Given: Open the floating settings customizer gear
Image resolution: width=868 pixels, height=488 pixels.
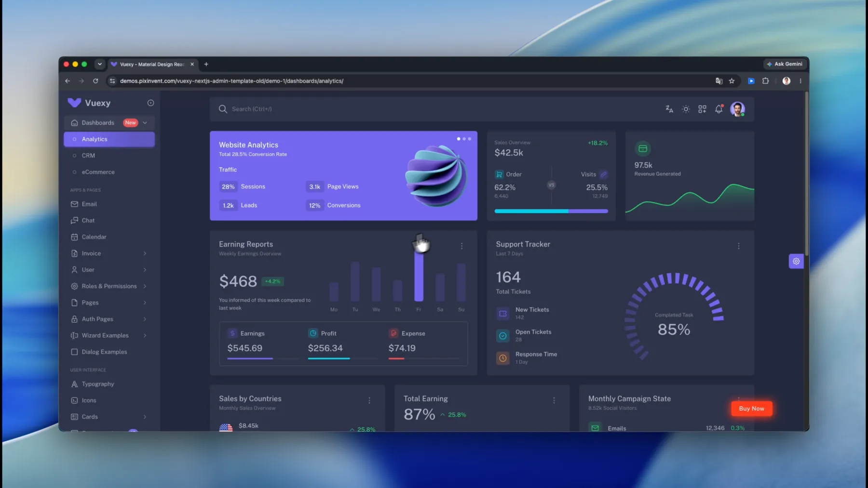Looking at the screenshot, I should [x=796, y=261].
